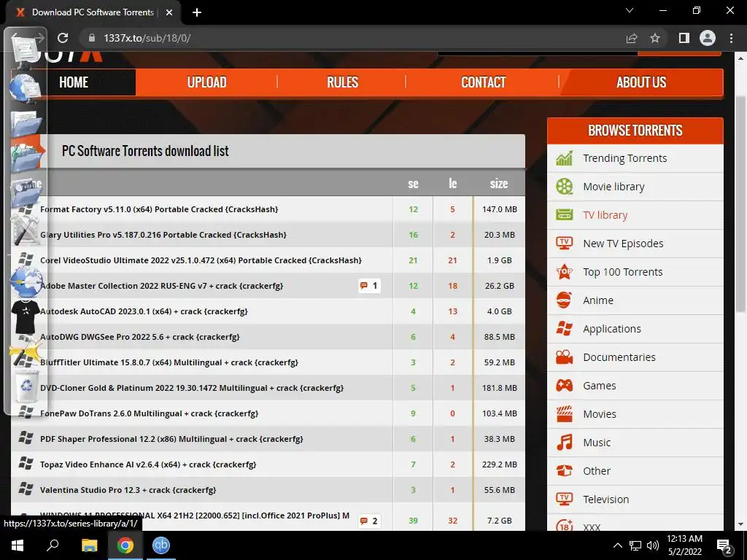The image size is (747, 560).
Task: Open a new tab with the plus button
Action: [x=197, y=12]
